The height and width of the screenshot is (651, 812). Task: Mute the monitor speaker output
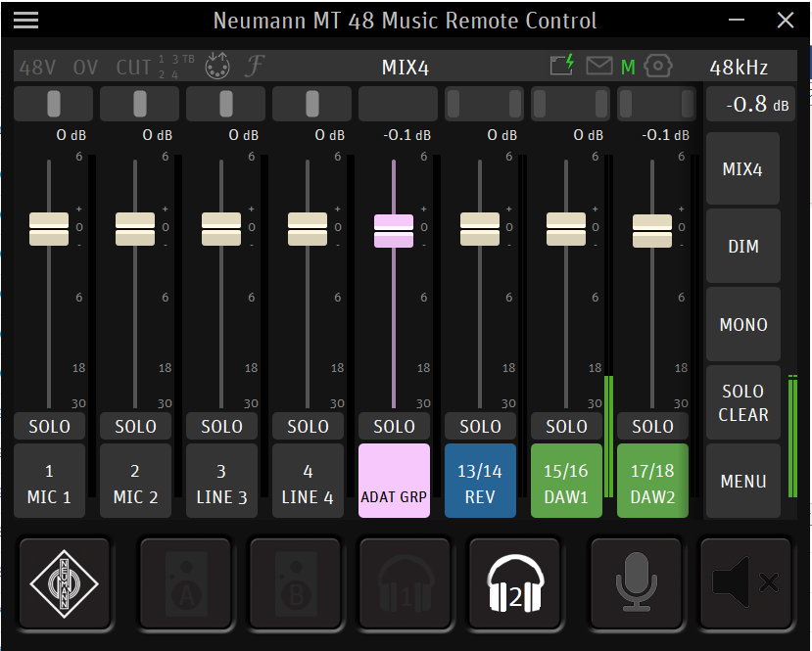click(746, 583)
